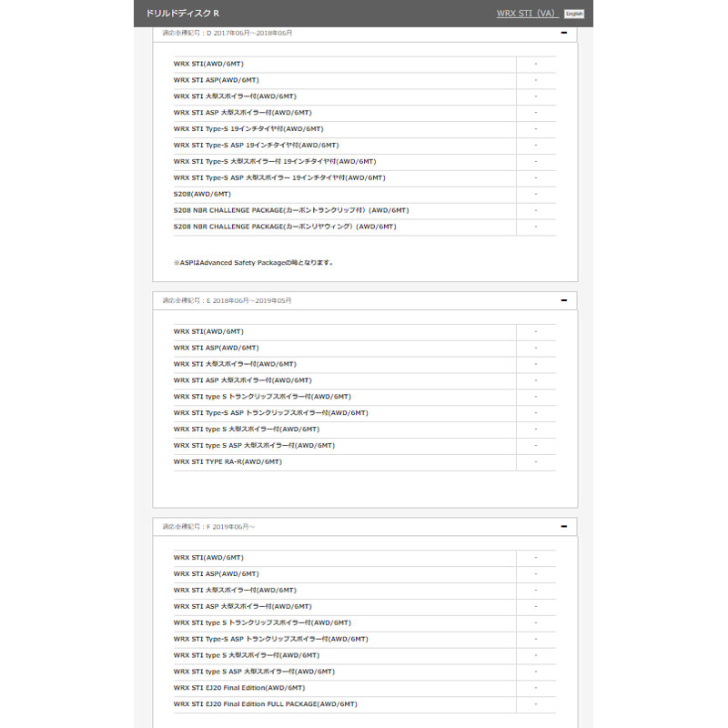
Task: Select WRX STI EJ20 Final Edition(AWD/6MT) row
Action: [239, 687]
